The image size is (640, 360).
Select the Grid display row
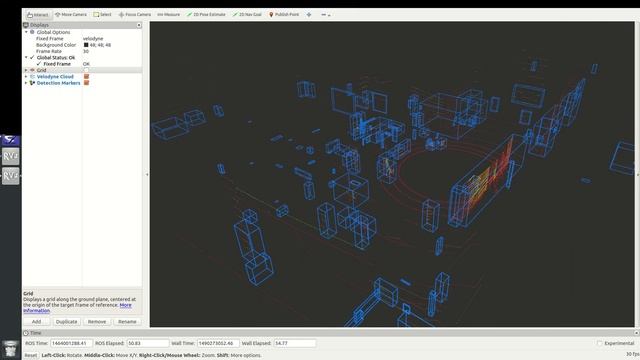point(82,70)
